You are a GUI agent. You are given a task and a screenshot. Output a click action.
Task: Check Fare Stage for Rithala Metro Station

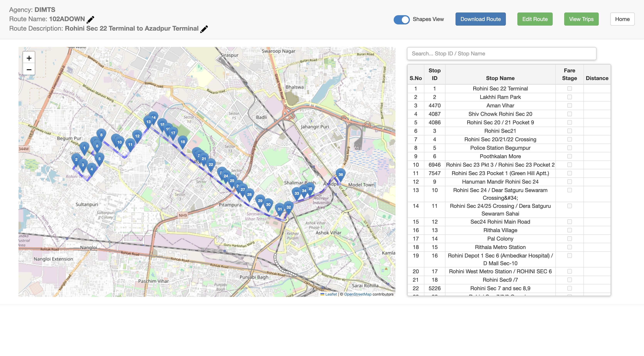click(569, 247)
